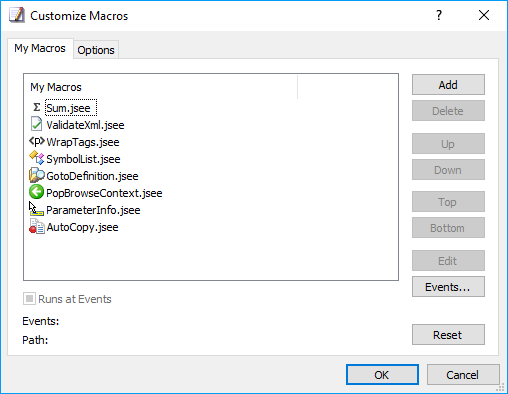Confirm with the OK button

click(382, 375)
